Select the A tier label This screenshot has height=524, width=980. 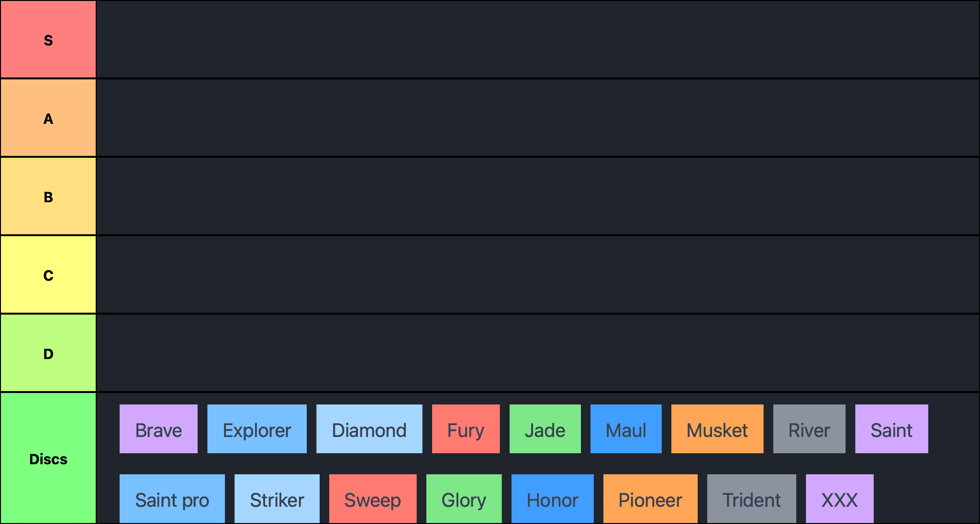point(48,118)
